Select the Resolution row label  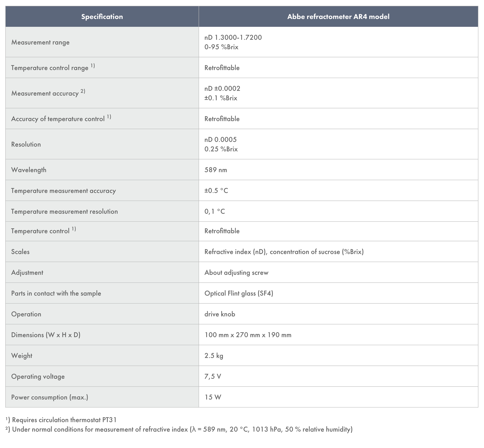pyautogui.click(x=26, y=144)
